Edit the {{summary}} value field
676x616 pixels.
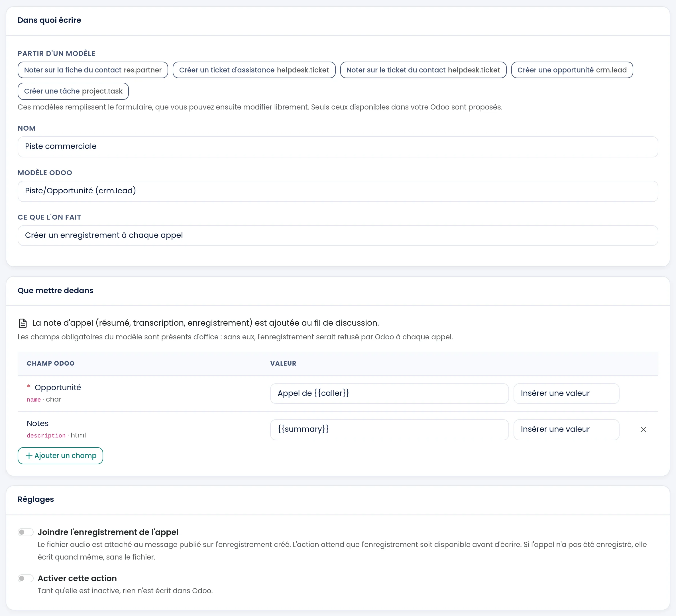click(389, 429)
